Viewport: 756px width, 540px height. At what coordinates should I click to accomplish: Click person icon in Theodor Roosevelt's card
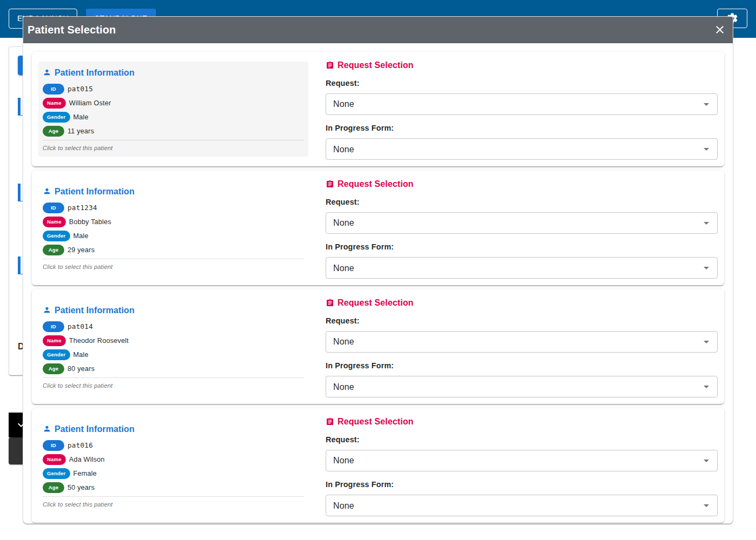coord(47,310)
